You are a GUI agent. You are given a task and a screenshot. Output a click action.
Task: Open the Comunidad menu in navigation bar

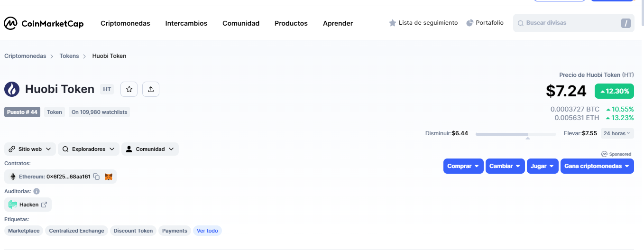(241, 23)
